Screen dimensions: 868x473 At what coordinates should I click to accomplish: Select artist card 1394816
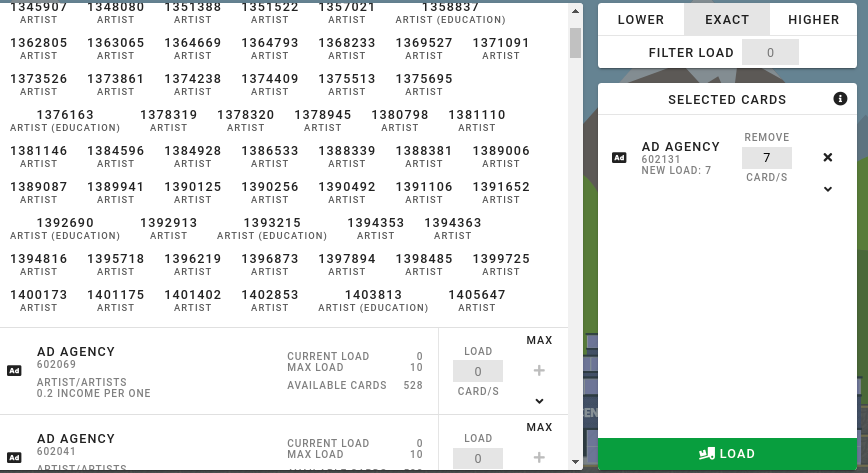click(x=38, y=264)
